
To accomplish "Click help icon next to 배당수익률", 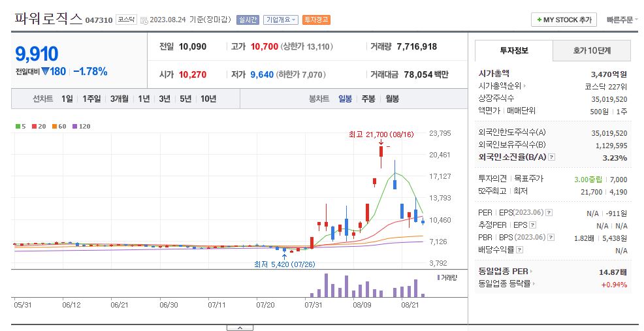I will point(519,249).
